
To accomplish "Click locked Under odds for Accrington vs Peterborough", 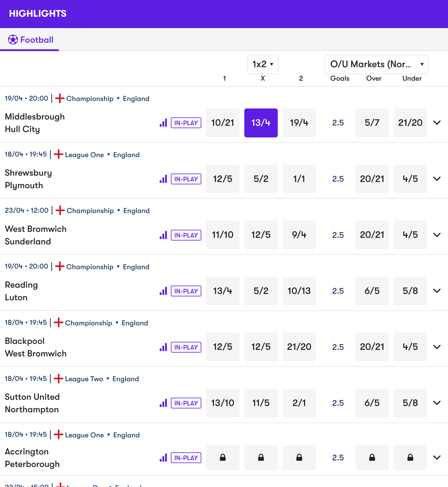I will click(410, 458).
